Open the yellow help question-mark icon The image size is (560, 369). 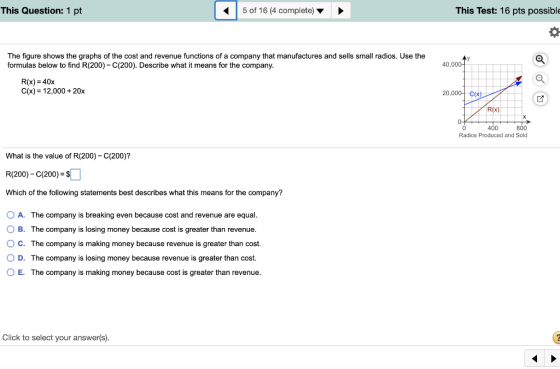556,337
